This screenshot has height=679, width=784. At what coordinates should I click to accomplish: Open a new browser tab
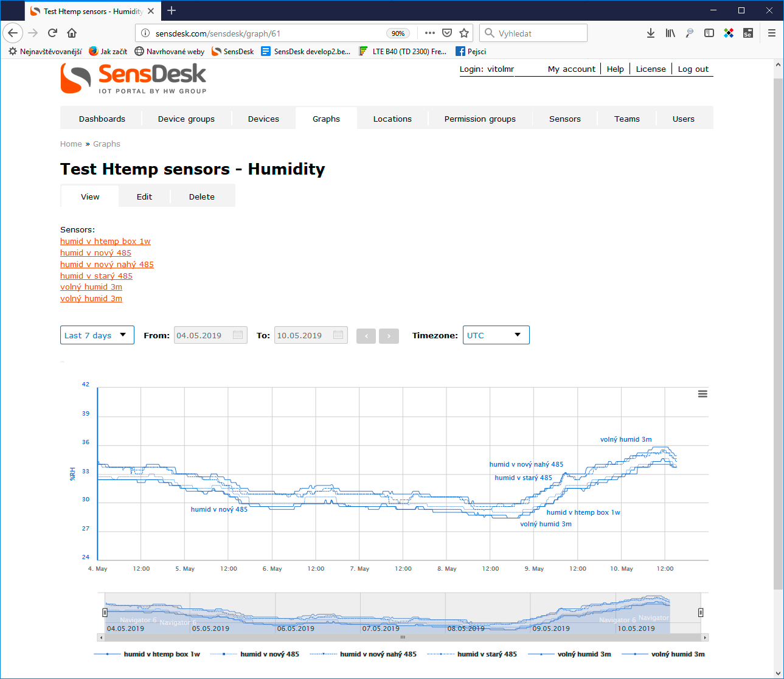[172, 10]
